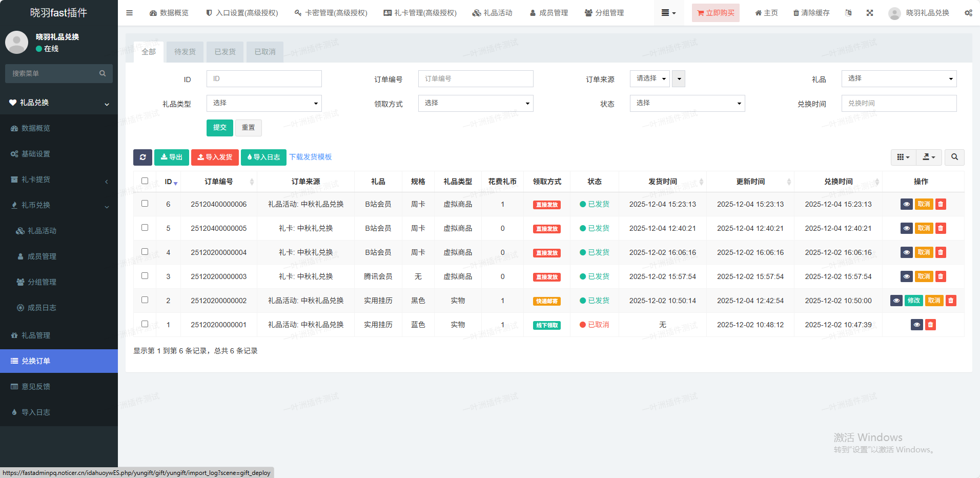980x478 pixels.
Task: Delete order ID 1 with trash icon
Action: pos(930,325)
